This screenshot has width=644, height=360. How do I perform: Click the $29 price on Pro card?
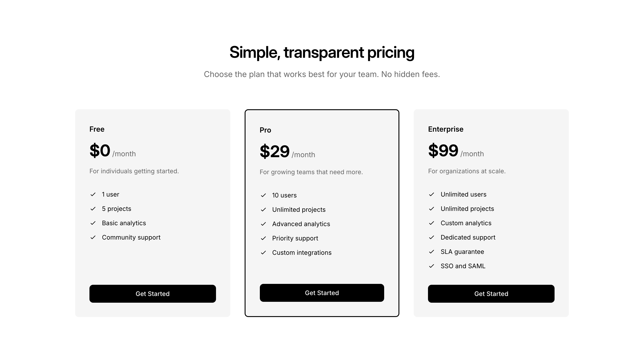click(275, 152)
